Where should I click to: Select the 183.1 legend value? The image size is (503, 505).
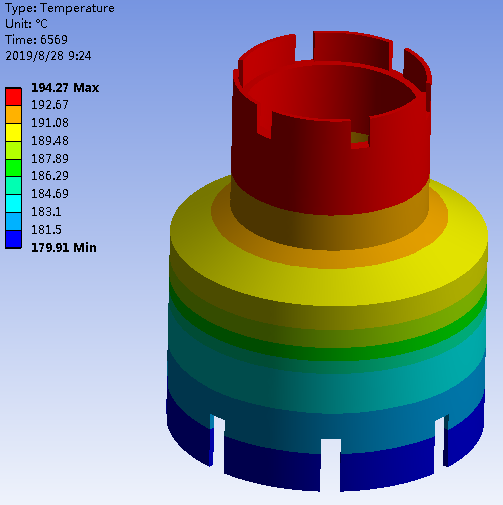[46, 212]
